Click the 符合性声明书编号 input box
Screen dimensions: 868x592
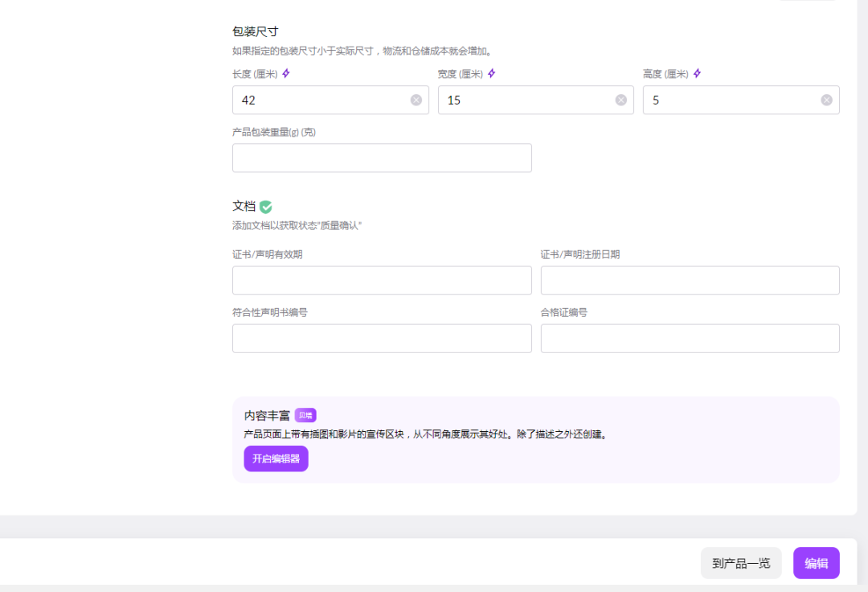pyautogui.click(x=382, y=338)
